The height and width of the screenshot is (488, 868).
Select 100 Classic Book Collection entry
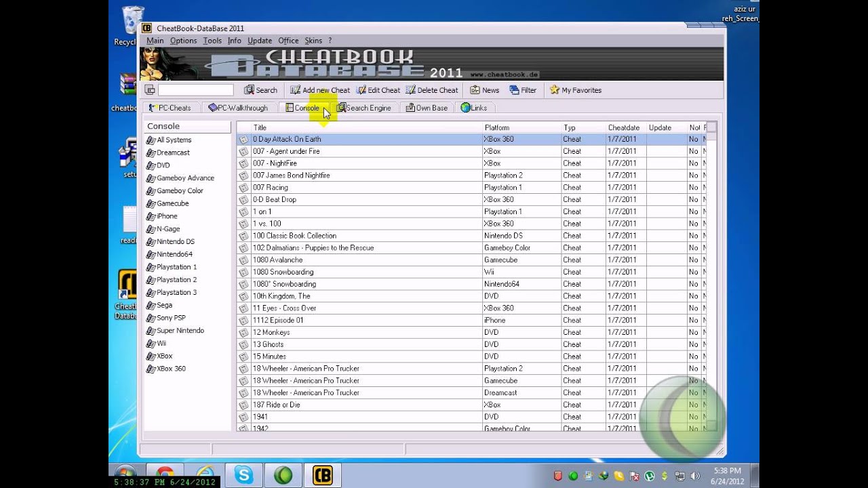[x=471, y=236]
